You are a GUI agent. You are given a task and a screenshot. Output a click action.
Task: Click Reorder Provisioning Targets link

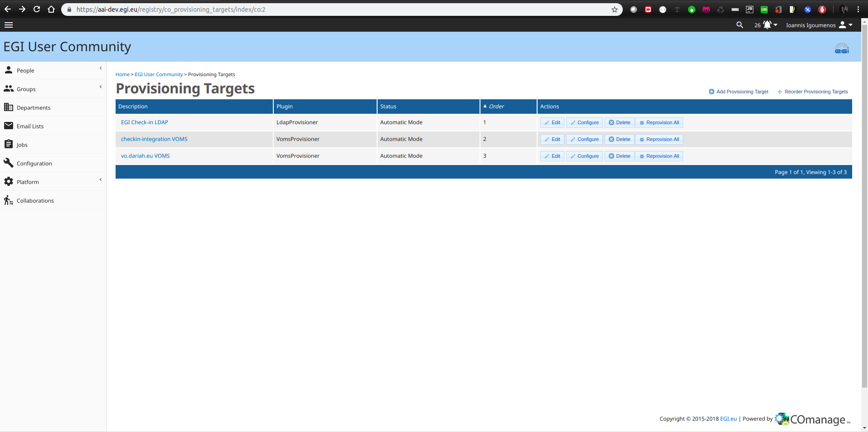813,92
